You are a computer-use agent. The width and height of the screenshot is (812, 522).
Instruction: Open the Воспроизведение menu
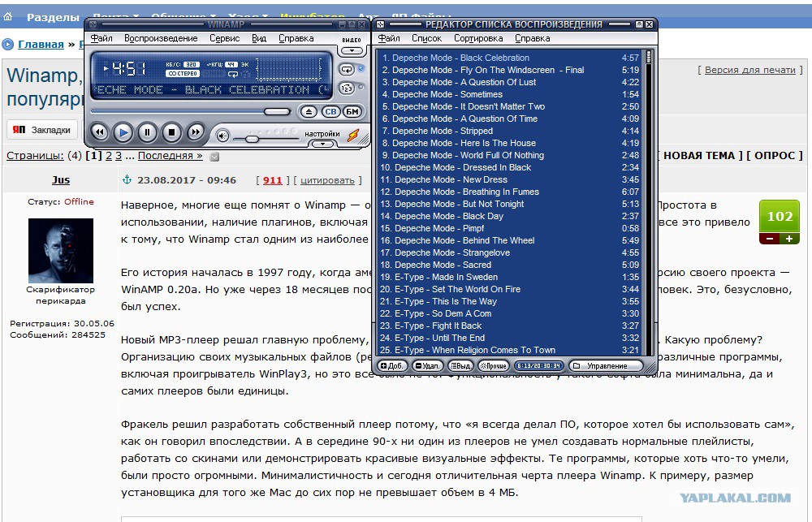point(161,38)
